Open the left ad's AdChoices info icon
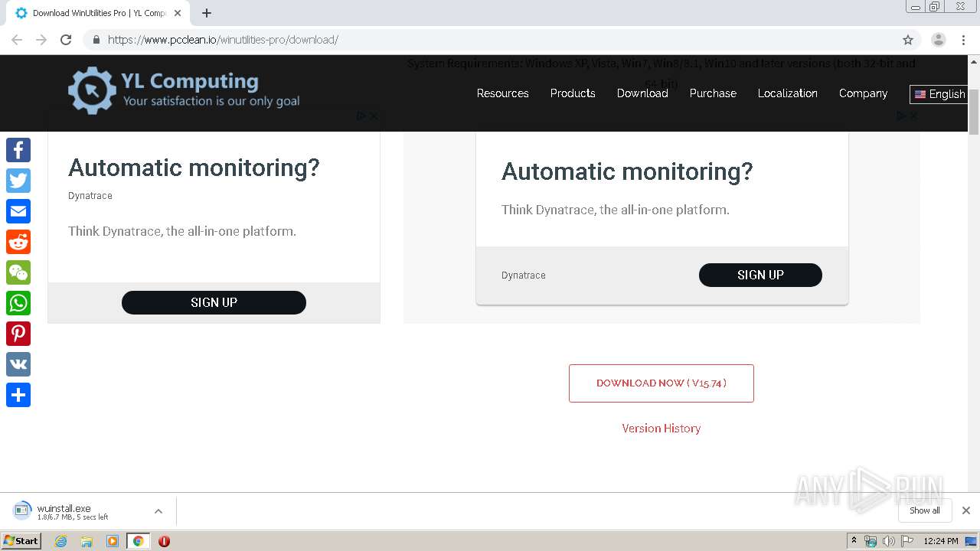The width and height of the screenshot is (980, 551). coord(361,116)
